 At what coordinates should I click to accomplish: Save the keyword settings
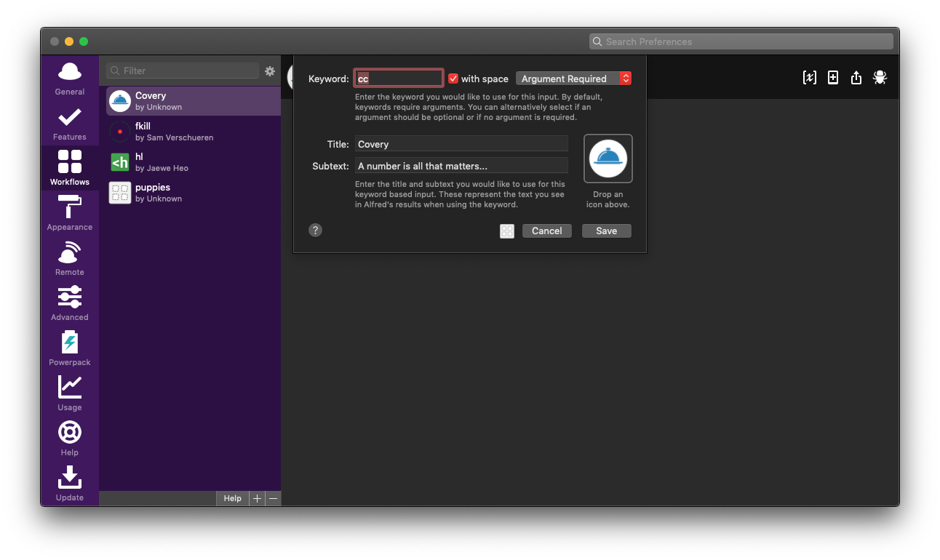(607, 231)
